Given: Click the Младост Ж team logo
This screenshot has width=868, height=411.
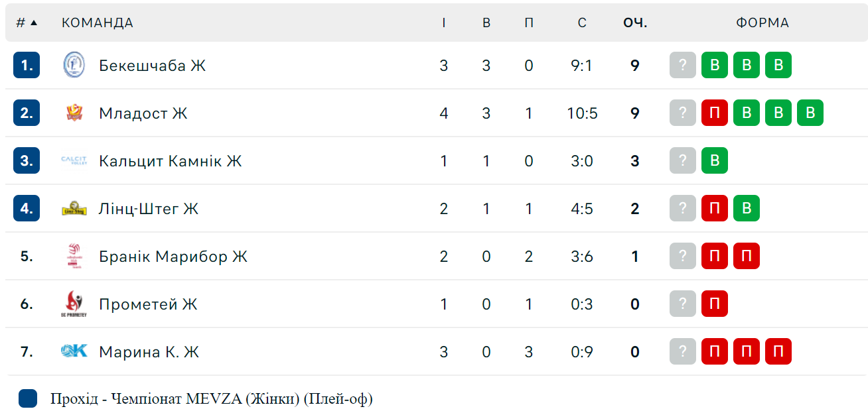Looking at the screenshot, I should click(74, 113).
